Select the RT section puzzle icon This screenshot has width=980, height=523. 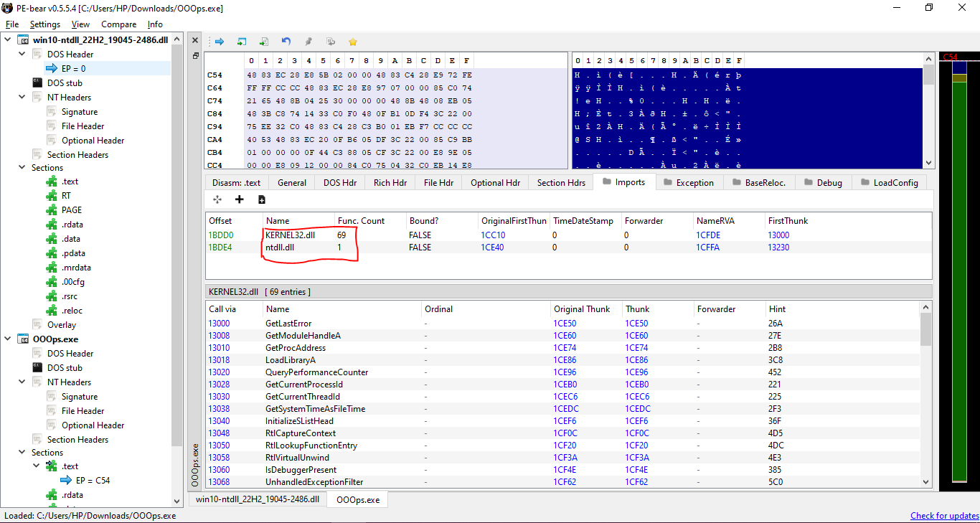[52, 196]
